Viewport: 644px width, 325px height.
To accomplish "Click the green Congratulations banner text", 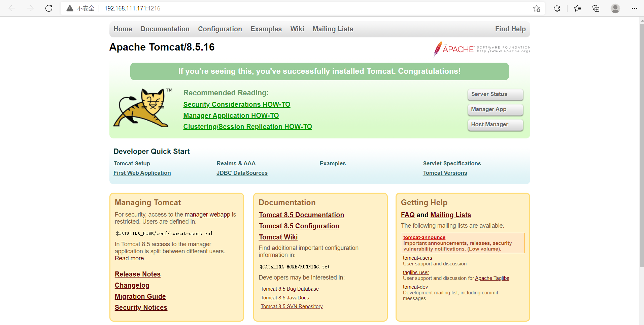I will click(x=319, y=71).
